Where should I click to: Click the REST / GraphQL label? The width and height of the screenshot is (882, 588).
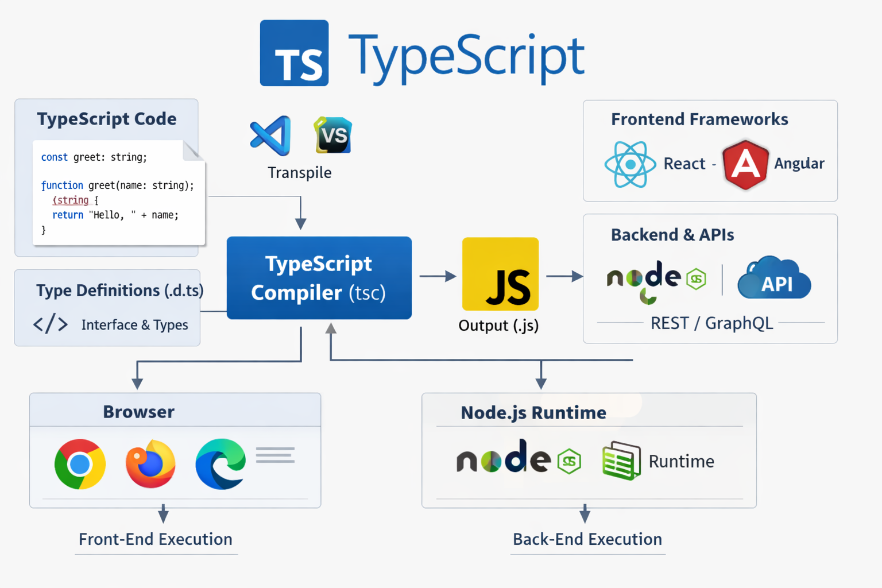(x=712, y=323)
